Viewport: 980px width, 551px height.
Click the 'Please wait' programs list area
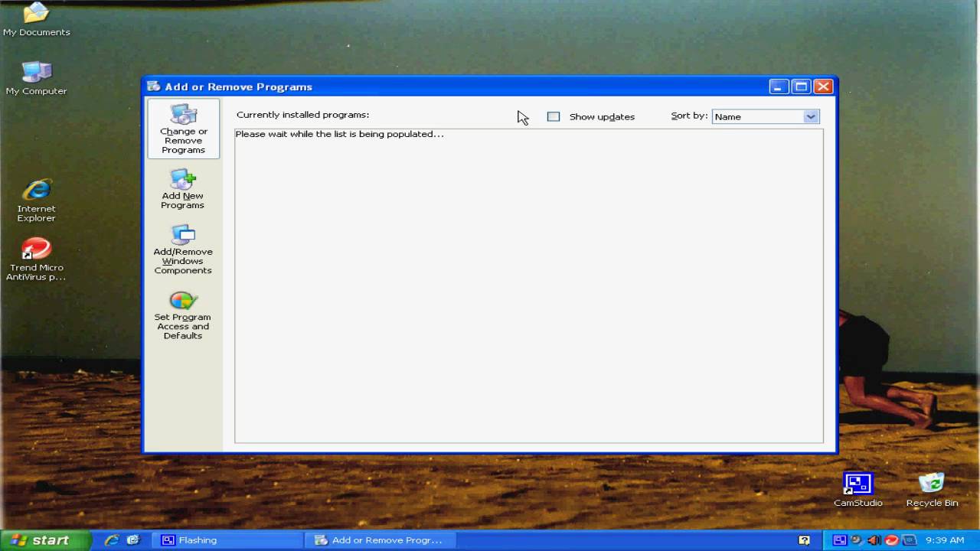pos(528,285)
